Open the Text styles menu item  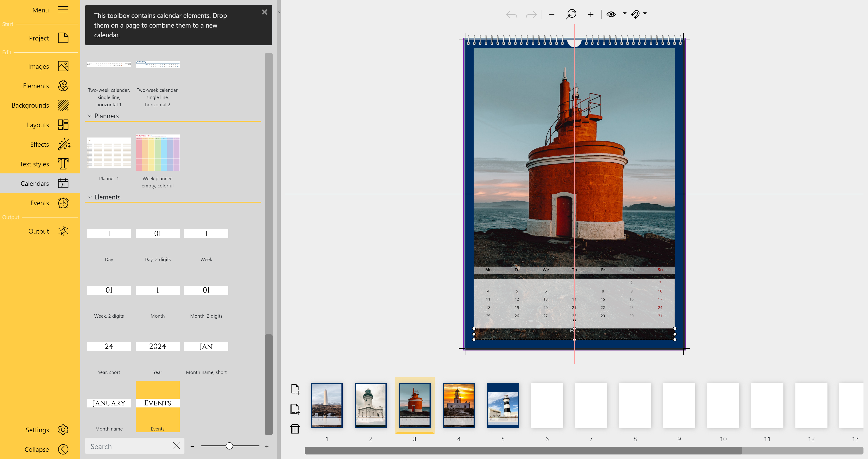point(63,164)
